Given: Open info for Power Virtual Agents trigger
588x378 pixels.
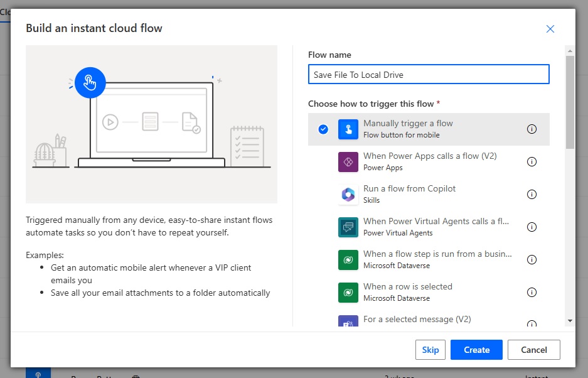Looking at the screenshot, I should [532, 227].
